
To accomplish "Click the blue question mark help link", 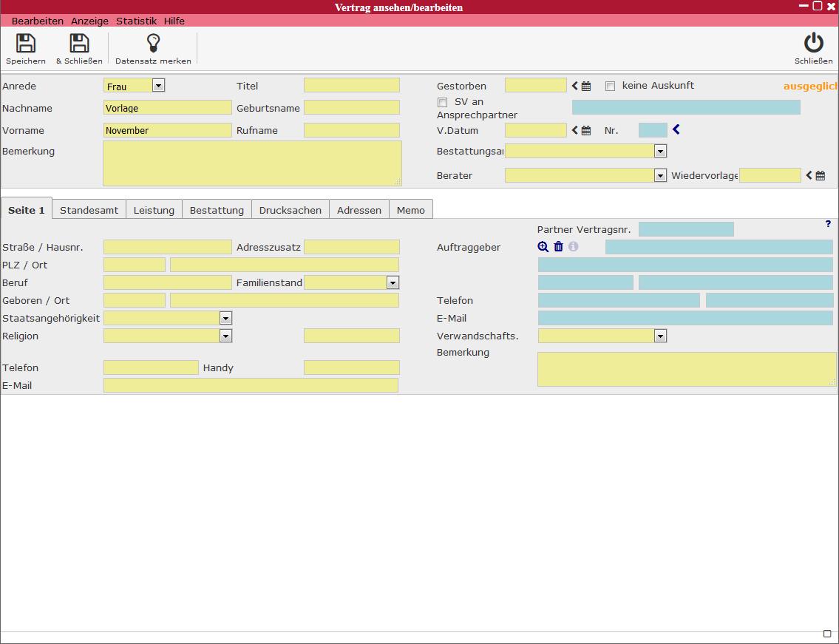I will 828,224.
